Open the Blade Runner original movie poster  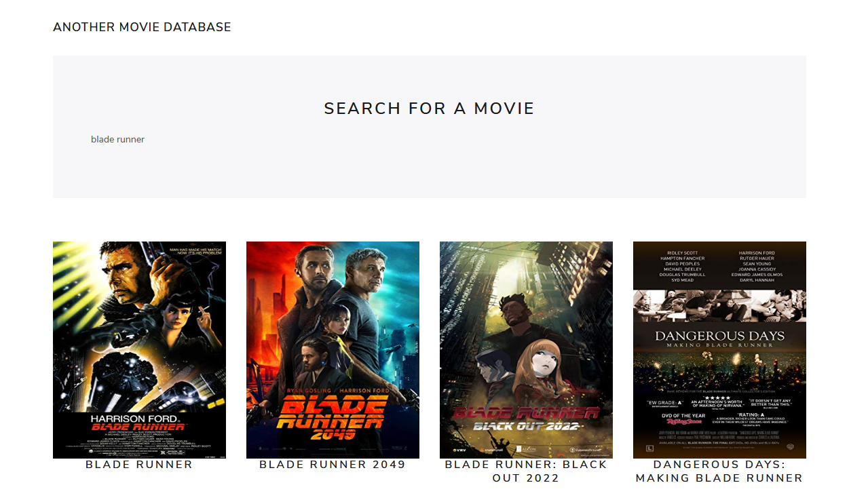pyautogui.click(x=139, y=350)
